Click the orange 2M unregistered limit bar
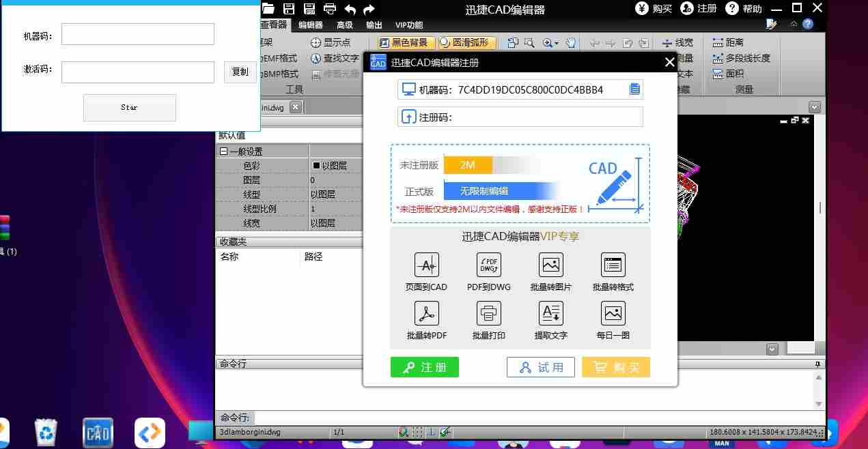Viewport: 868px width, 449px height. pos(468,165)
